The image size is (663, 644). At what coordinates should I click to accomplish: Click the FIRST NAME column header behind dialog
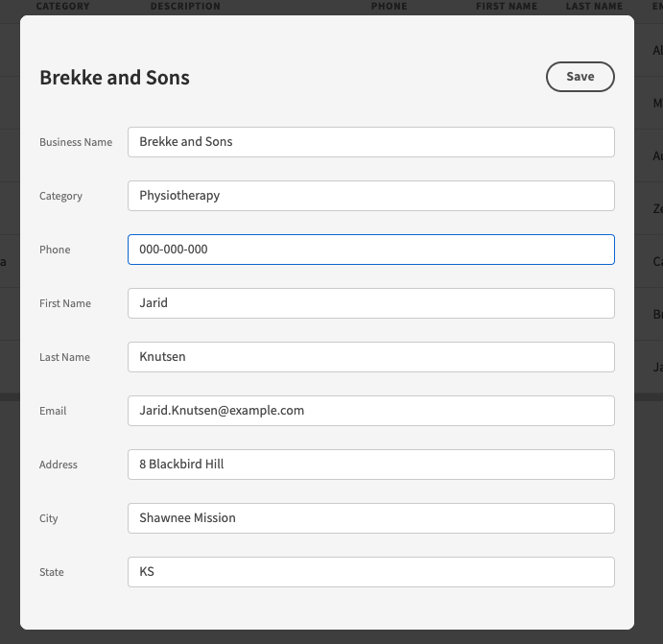click(507, 6)
